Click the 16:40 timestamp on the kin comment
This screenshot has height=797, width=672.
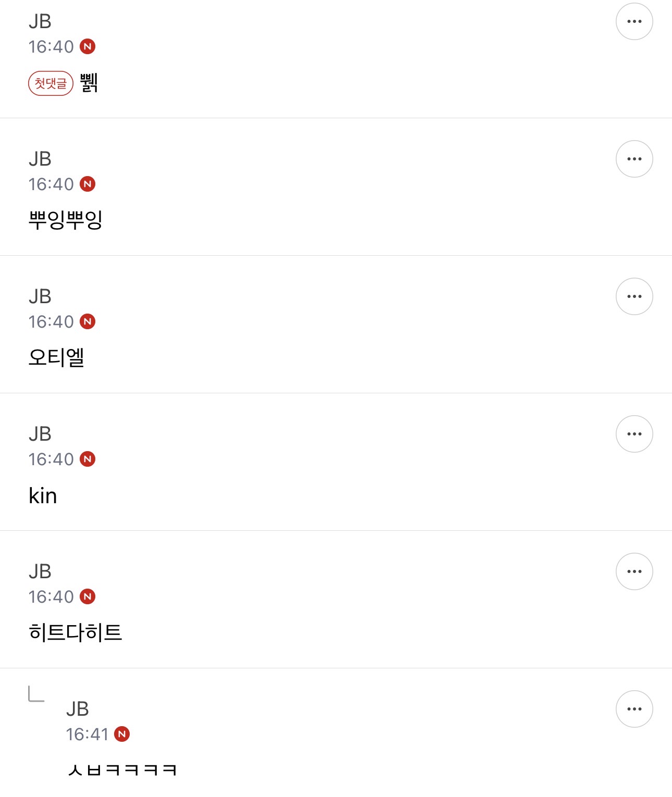pos(51,459)
